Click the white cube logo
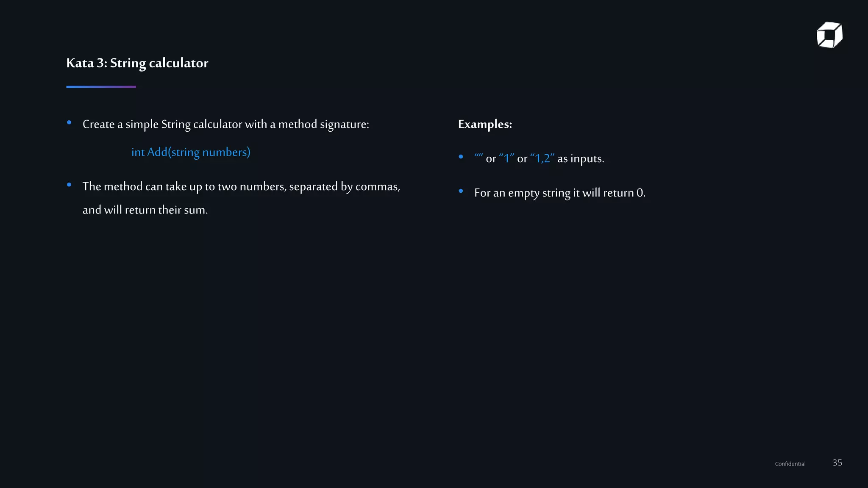868x488 pixels. point(829,35)
